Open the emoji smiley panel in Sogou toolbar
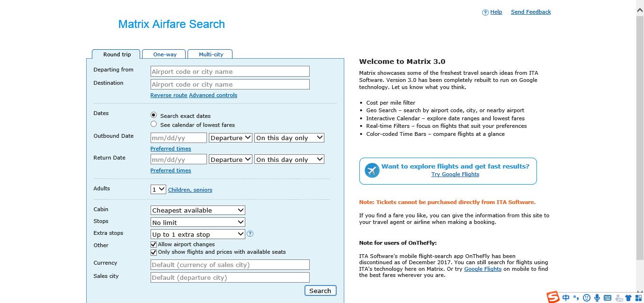Viewport: 644px width, 303px height. coord(587,298)
